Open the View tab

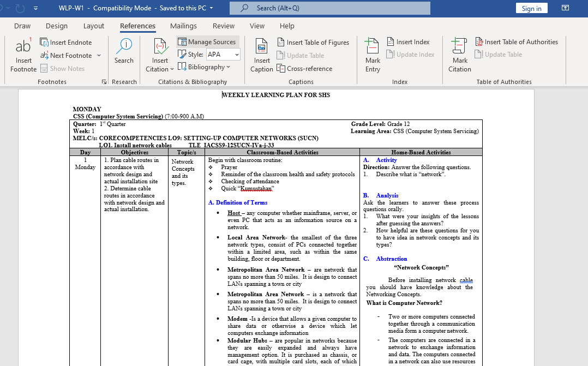[x=257, y=26]
